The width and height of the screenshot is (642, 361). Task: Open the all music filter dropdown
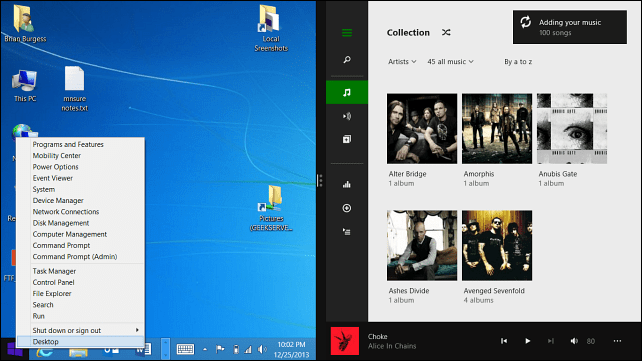tap(450, 61)
